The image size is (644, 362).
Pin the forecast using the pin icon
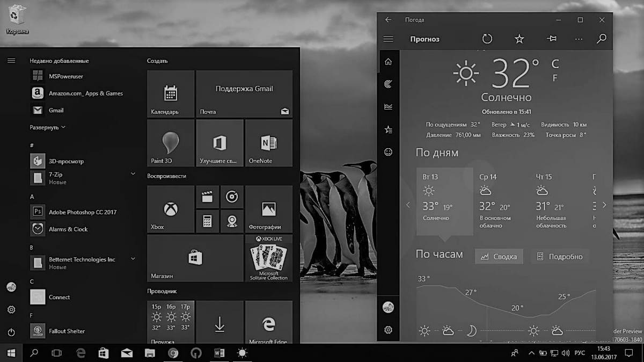pyautogui.click(x=551, y=39)
